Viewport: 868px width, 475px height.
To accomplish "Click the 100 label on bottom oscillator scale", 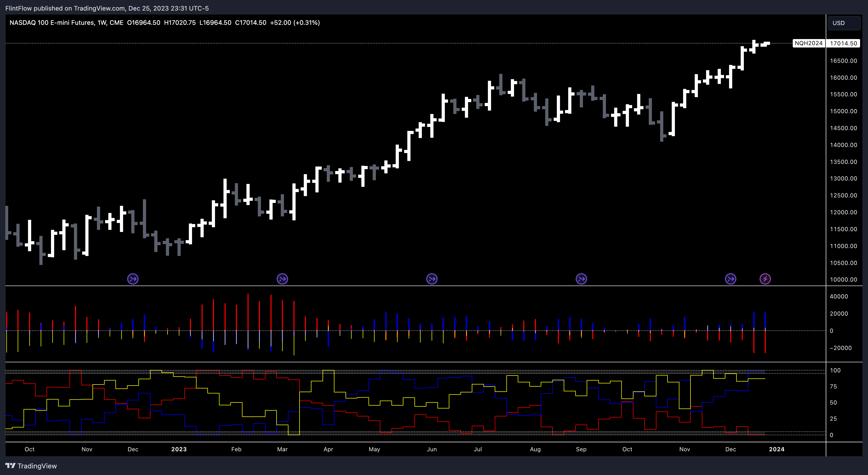I will pos(835,370).
